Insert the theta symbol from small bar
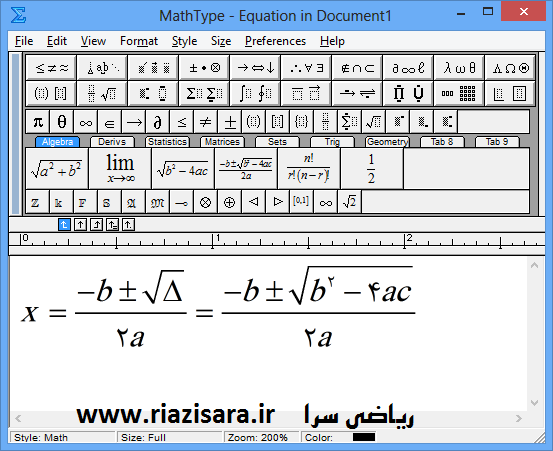The width and height of the screenshot is (553, 451). click(62, 122)
